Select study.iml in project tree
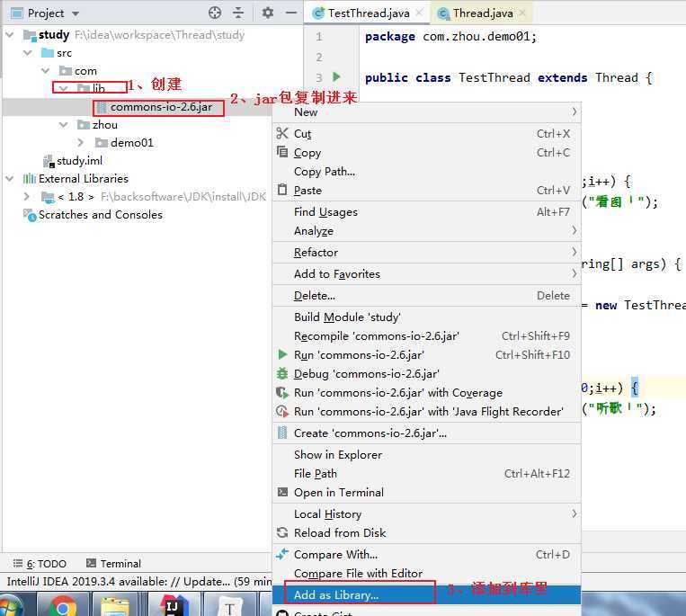This screenshot has width=686, height=616. (x=79, y=161)
